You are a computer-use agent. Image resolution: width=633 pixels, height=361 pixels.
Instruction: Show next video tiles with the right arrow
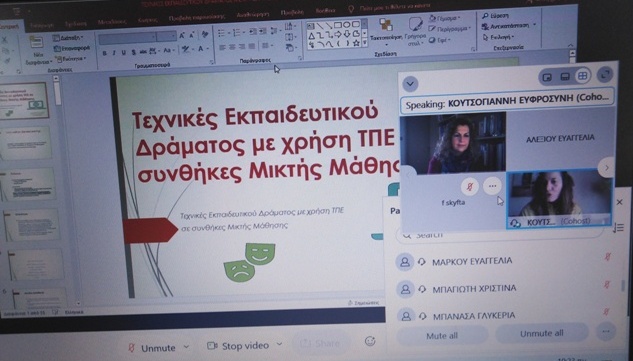tap(606, 167)
